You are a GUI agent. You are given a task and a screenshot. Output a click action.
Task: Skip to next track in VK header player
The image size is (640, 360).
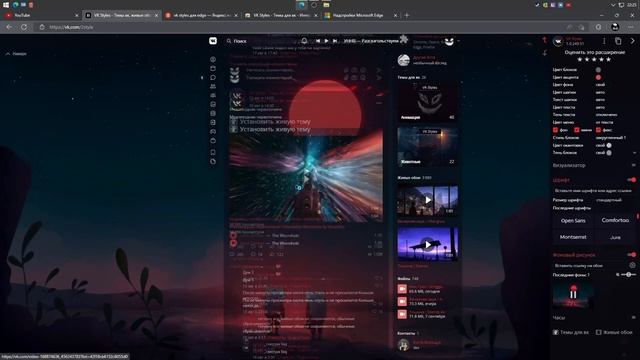coord(335,41)
